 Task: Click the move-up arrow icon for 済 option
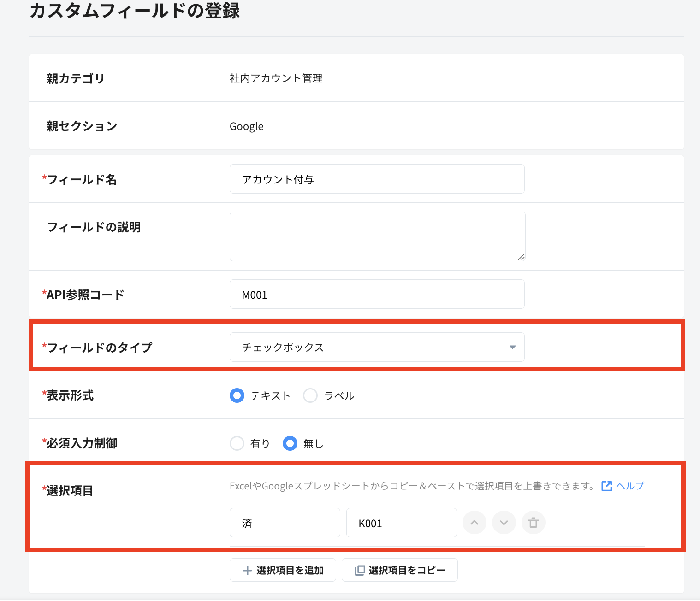click(x=475, y=523)
